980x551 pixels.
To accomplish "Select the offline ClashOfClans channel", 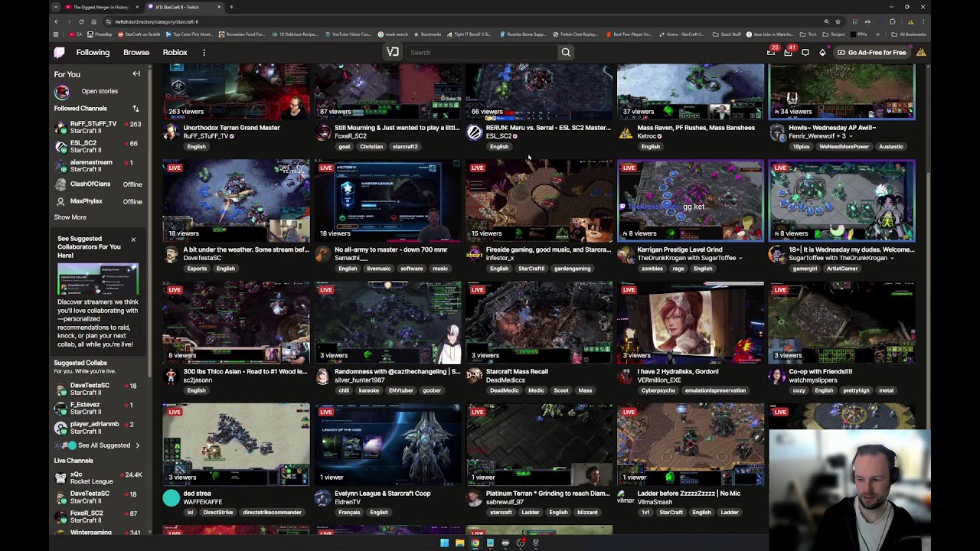I will (97, 184).
